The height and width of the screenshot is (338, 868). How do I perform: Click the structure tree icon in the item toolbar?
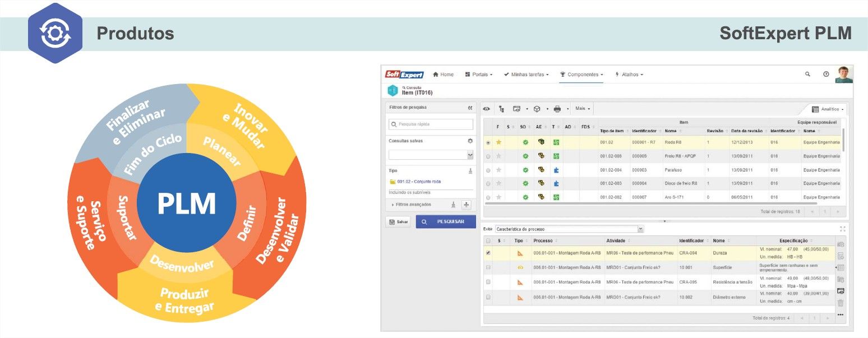[x=501, y=109]
